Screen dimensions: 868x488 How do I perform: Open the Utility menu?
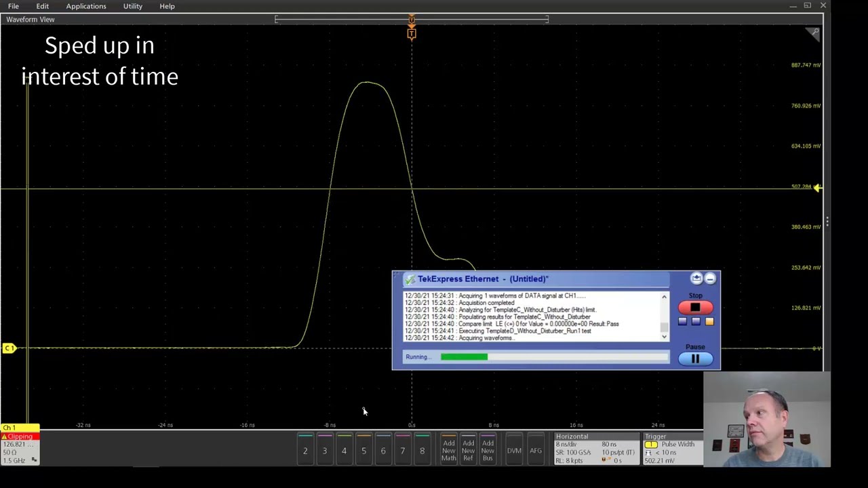coord(132,6)
